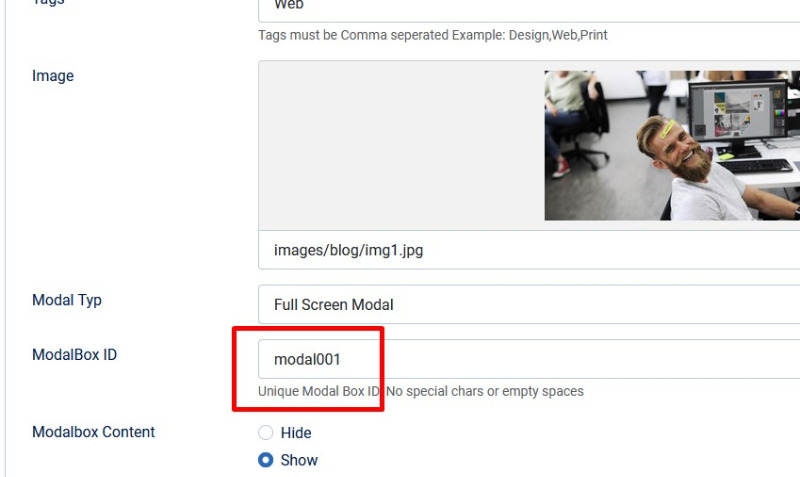Click the "Full Screen Modal" selected value
The width and height of the screenshot is (800, 477).
point(333,304)
